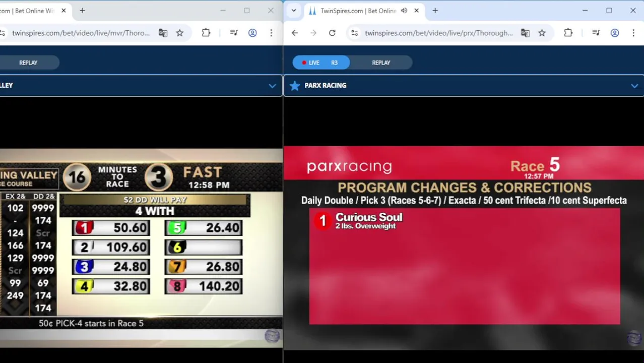Mute tab audio speaker icon in right window
Viewport: 644px width, 363px height.
(404, 11)
